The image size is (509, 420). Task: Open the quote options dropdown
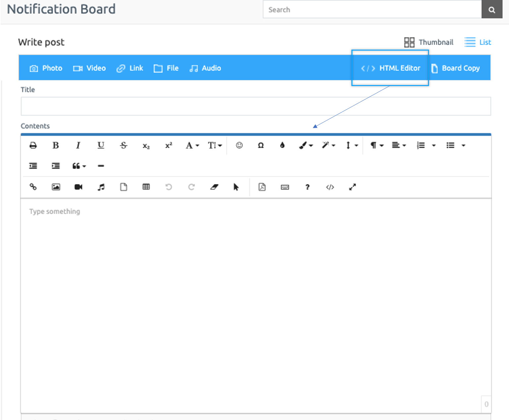(79, 166)
